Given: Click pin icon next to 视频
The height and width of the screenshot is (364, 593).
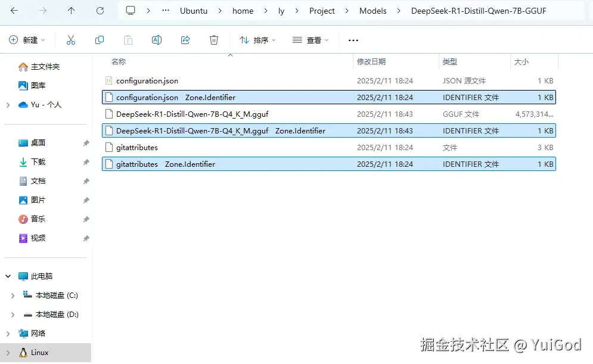Looking at the screenshot, I should click(86, 238).
